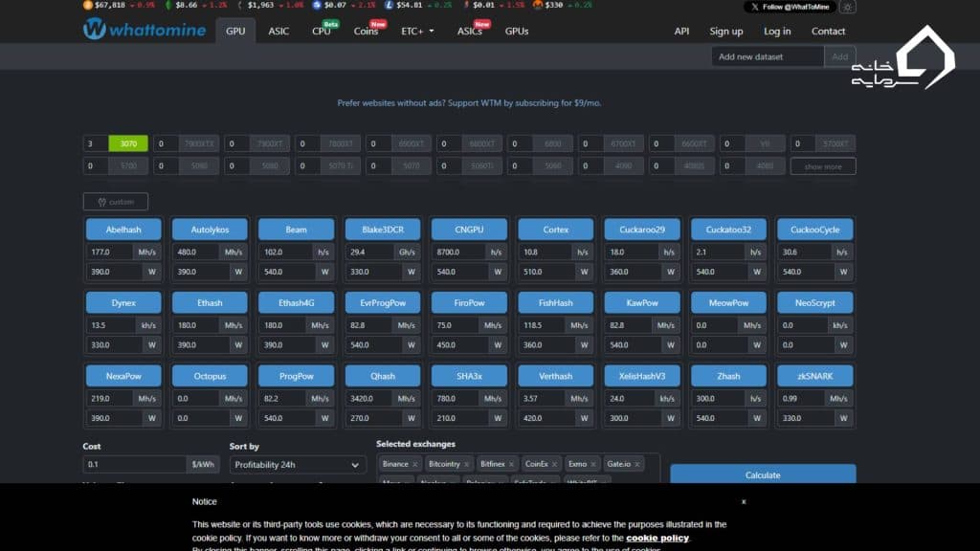Image resolution: width=980 pixels, height=551 pixels.
Task: Remove the CoinEx exchange tag
Action: pos(555,464)
